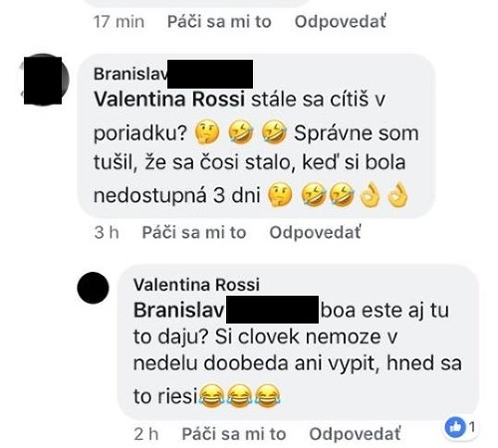Image resolution: width=498 pixels, height=448 pixels.
Task: Open Valentina Rossi's black circular avatar
Action: click(x=93, y=288)
